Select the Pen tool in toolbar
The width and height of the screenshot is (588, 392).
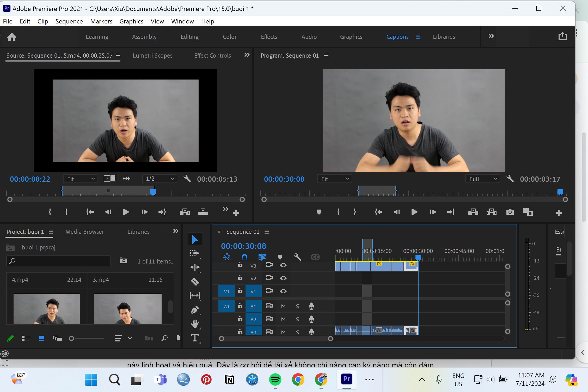[195, 310]
